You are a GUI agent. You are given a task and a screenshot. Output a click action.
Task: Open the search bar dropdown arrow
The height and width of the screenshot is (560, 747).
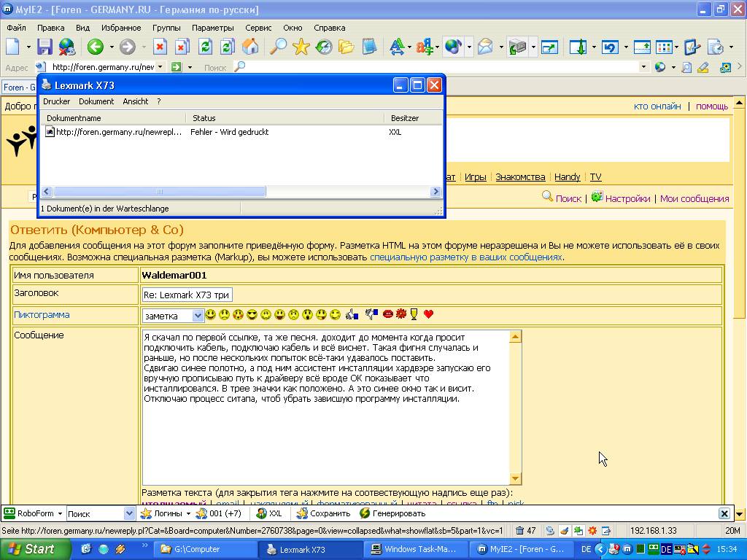643,67
